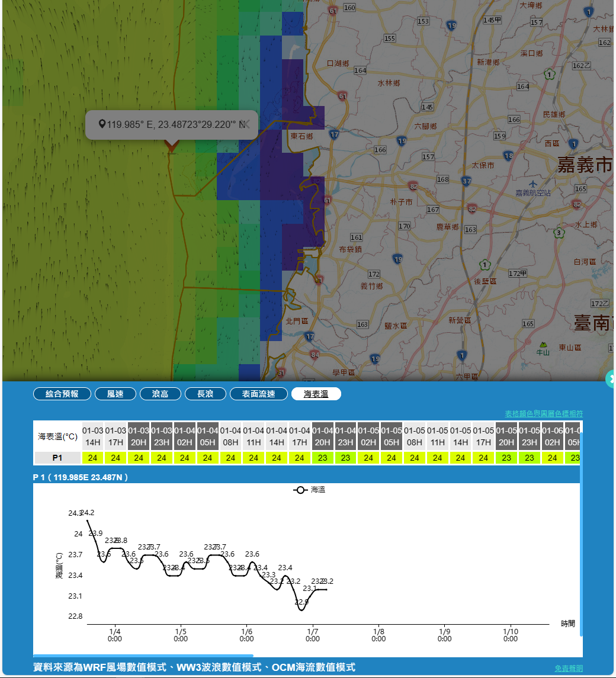Click the red location marker on map
Image resolution: width=616 pixels, height=678 pixels.
point(171,145)
